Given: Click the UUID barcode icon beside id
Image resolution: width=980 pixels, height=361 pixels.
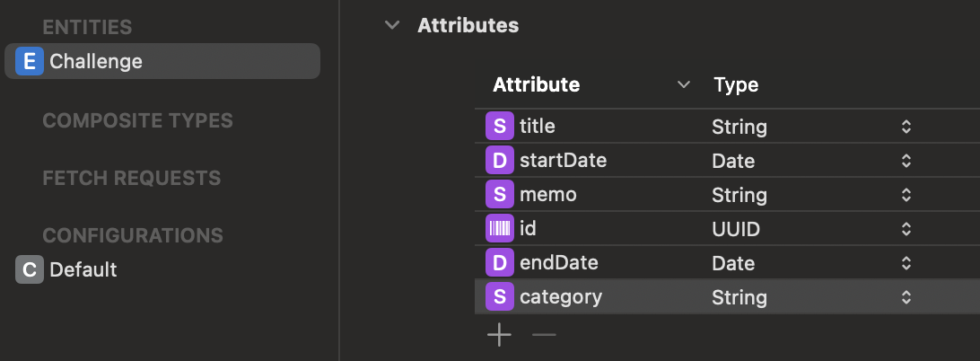Looking at the screenshot, I should [x=499, y=229].
